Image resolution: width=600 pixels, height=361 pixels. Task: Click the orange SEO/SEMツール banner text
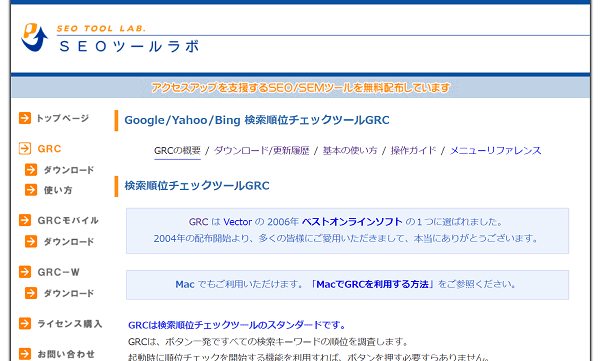coord(300,88)
